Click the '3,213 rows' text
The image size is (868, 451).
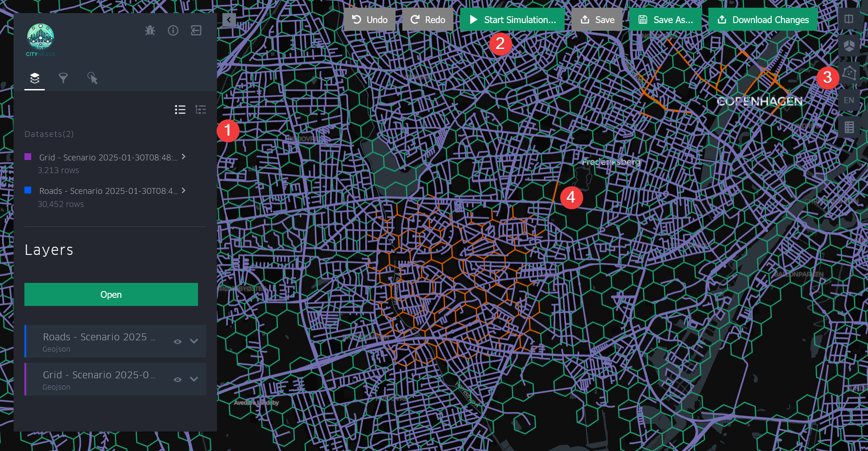[x=58, y=170]
